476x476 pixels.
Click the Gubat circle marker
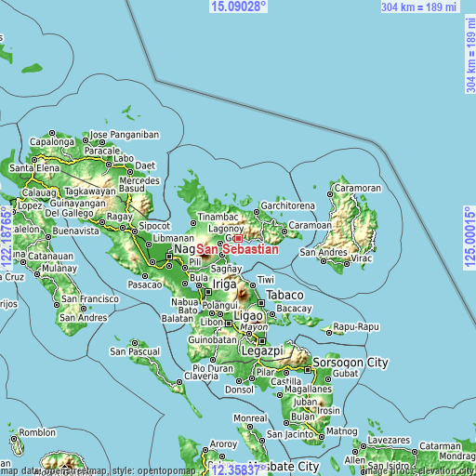pyautogui.click(x=328, y=379)
